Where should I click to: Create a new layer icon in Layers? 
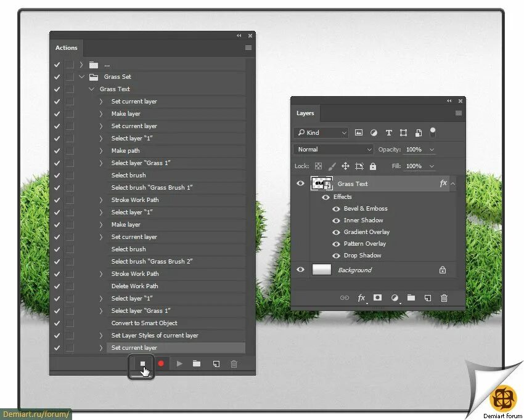[427, 298]
